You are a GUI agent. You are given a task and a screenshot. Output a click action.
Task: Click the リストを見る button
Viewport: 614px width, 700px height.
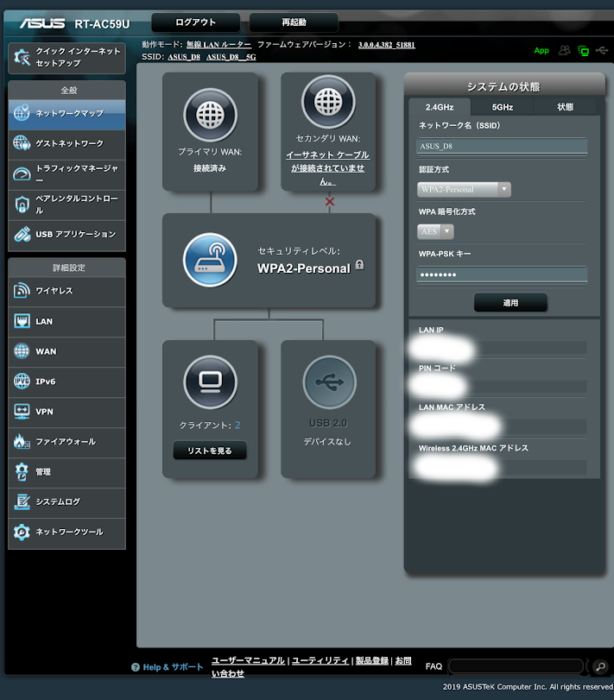click(x=210, y=451)
